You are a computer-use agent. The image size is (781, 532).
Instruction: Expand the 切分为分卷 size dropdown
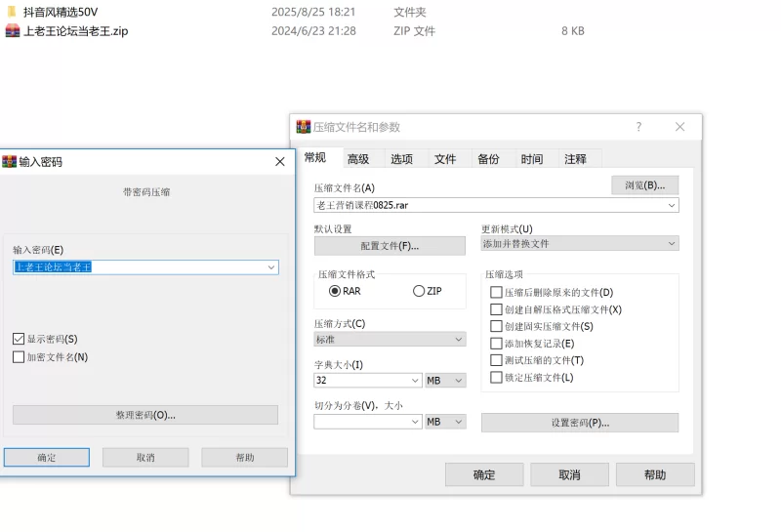point(415,422)
